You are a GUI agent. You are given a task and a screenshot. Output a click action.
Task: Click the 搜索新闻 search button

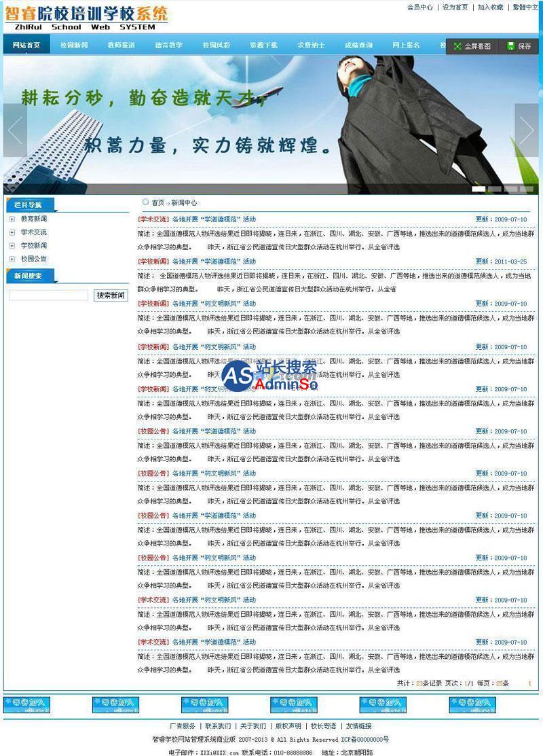[111, 295]
